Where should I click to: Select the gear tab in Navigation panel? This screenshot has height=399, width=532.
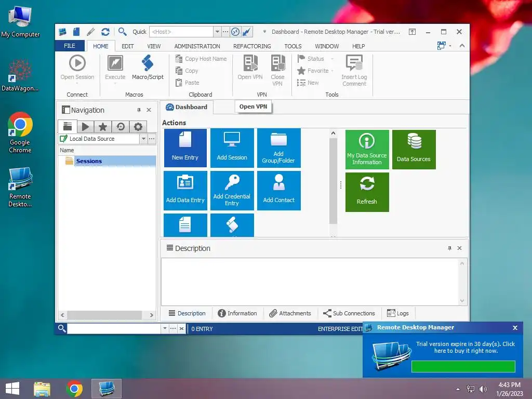coord(138,127)
